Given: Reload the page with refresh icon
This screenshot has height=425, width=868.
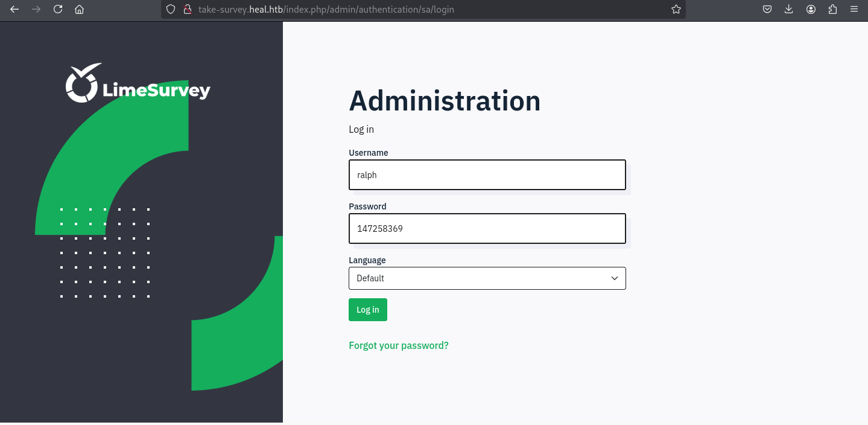Looking at the screenshot, I should pyautogui.click(x=58, y=9).
